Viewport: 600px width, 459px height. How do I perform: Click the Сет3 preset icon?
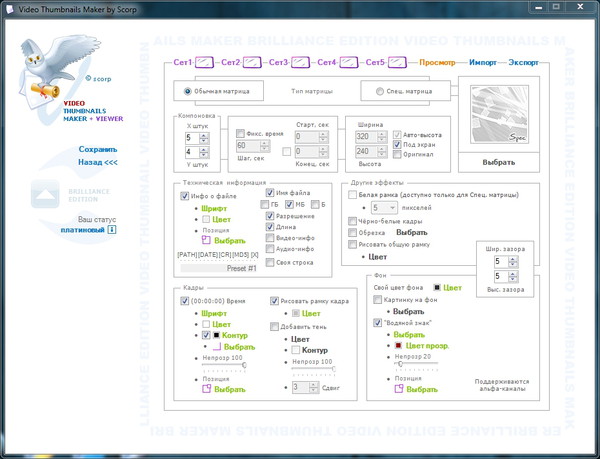(300, 63)
